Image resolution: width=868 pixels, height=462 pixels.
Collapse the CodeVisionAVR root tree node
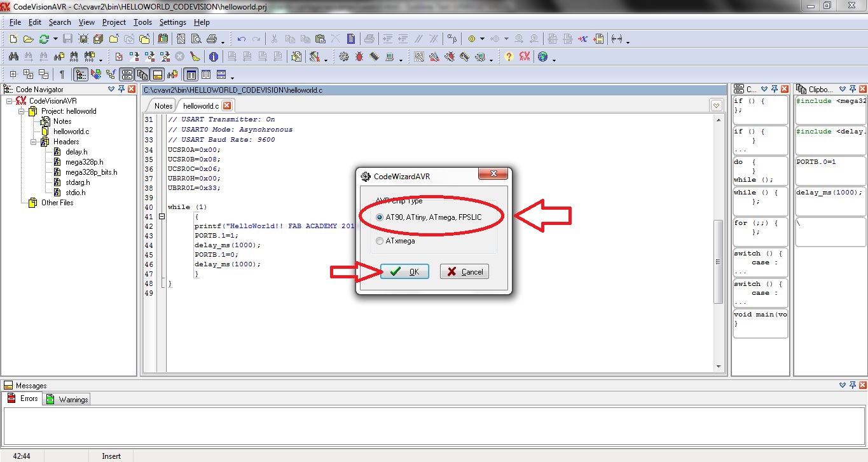tap(10, 101)
